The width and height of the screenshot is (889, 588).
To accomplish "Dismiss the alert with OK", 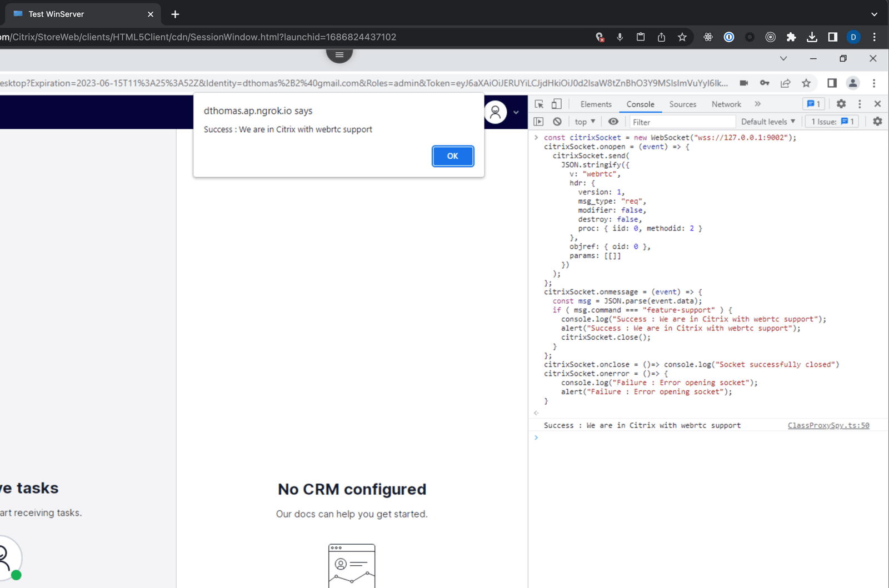I will click(x=452, y=156).
